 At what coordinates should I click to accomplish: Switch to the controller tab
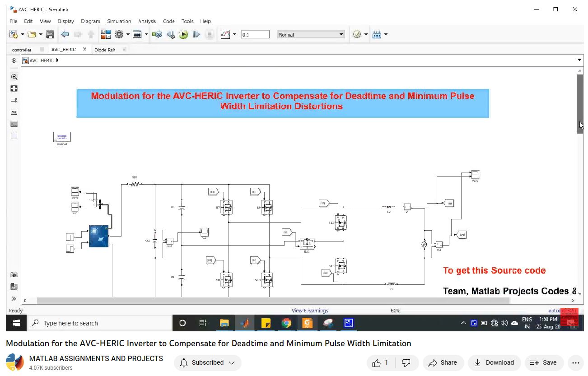pos(22,50)
